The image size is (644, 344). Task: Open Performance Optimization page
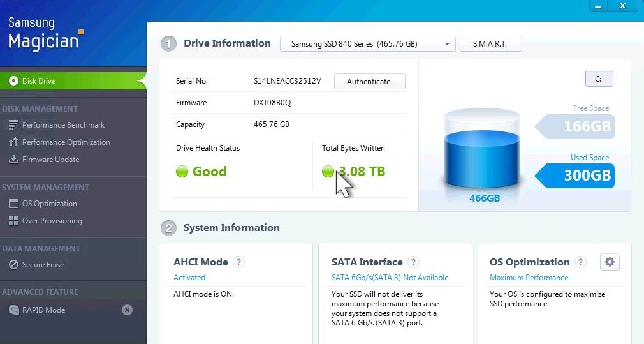(x=66, y=142)
